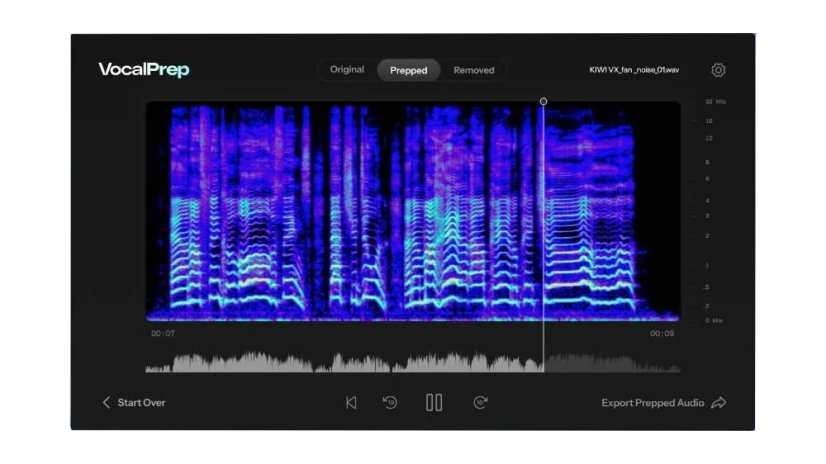Click the VocalPrep logo
Image resolution: width=826 pixels, height=464 pixels.
click(x=144, y=70)
